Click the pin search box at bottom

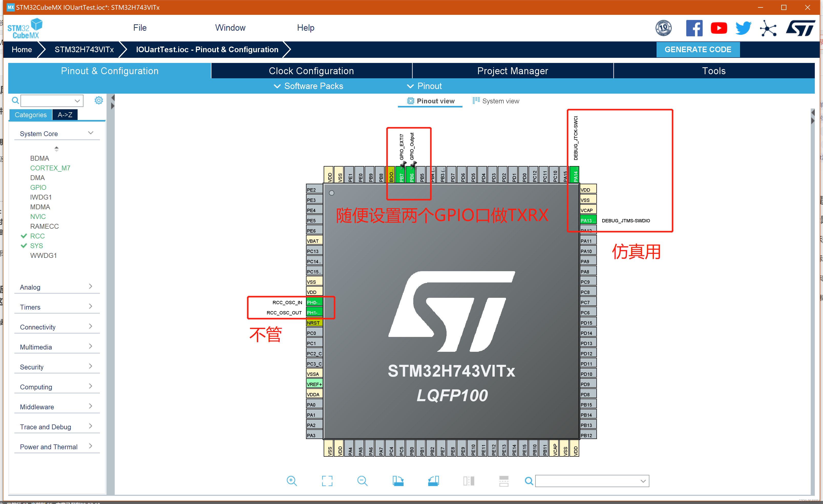tap(588, 481)
